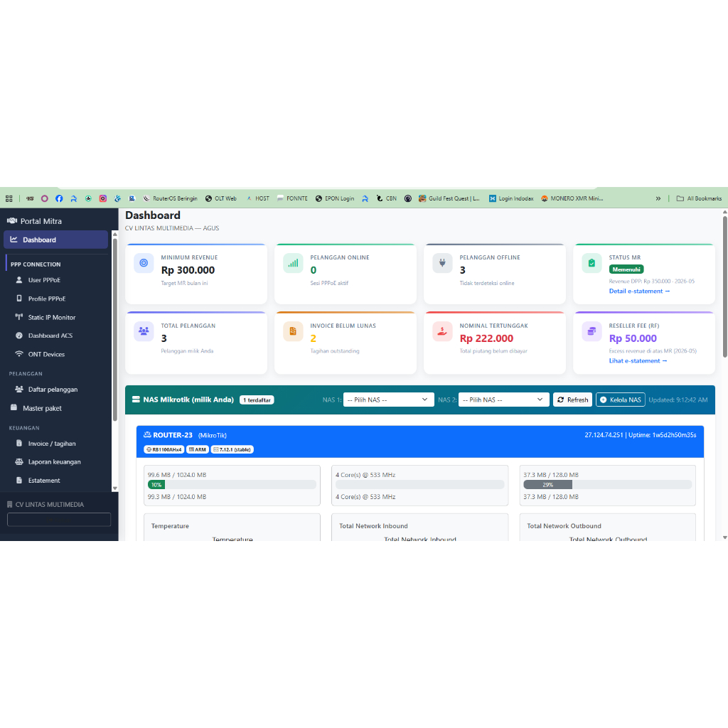Click the 10% storage progress bar
The image size is (728, 728).
[156, 485]
